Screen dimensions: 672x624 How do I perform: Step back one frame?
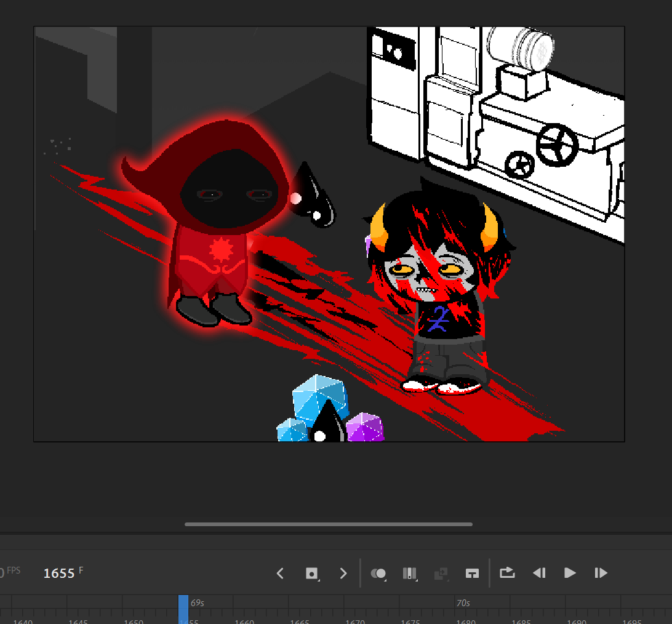[x=539, y=573]
